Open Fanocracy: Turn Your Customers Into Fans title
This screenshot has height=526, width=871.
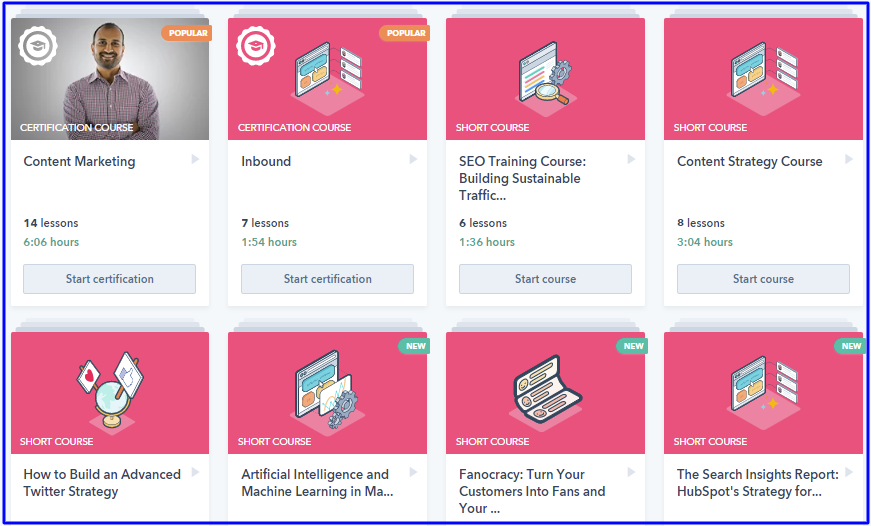click(x=532, y=490)
